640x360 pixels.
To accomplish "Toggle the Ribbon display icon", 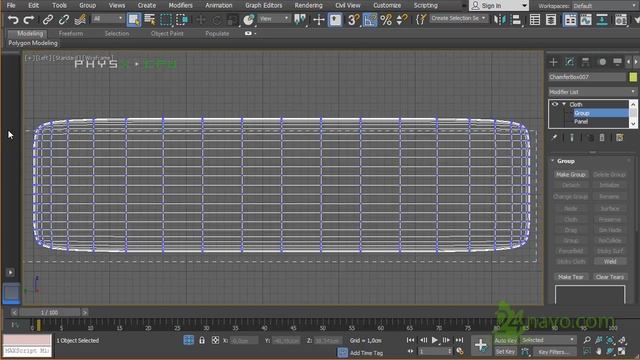I will (570, 20).
